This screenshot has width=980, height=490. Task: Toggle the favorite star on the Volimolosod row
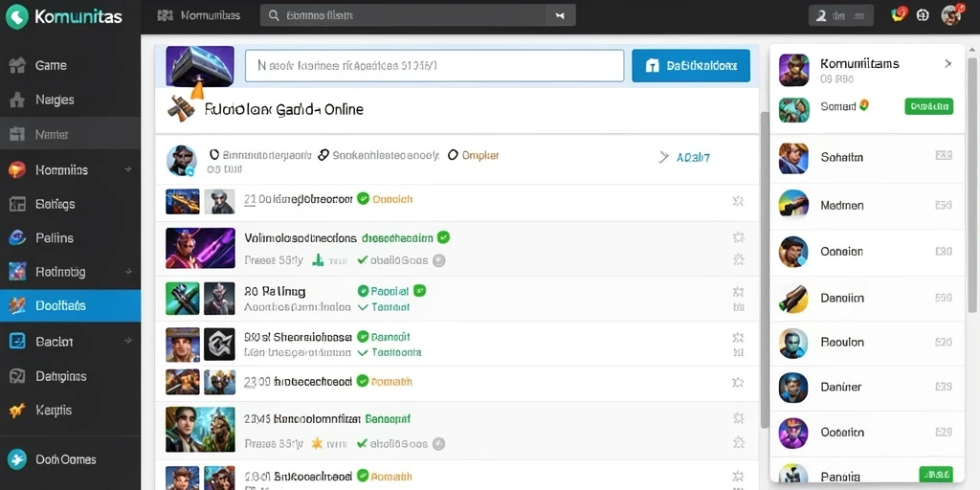pyautogui.click(x=738, y=237)
